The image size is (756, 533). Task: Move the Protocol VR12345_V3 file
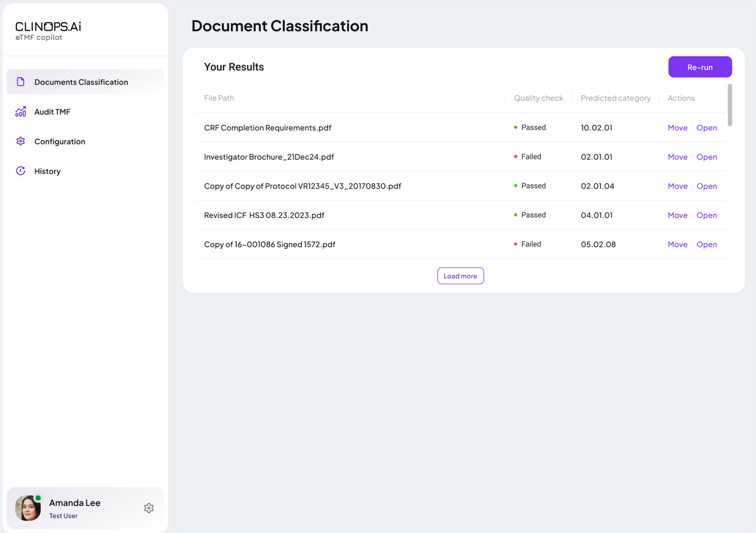coord(677,186)
